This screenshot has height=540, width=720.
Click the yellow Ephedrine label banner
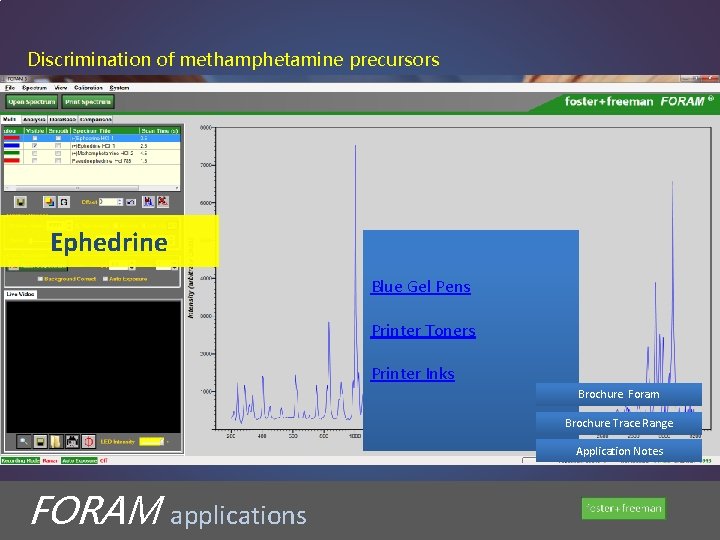pos(109,242)
